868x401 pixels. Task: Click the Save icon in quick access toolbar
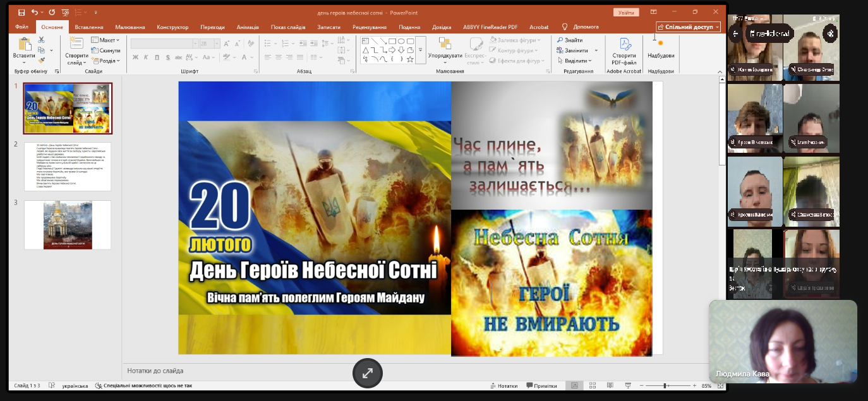21,13
